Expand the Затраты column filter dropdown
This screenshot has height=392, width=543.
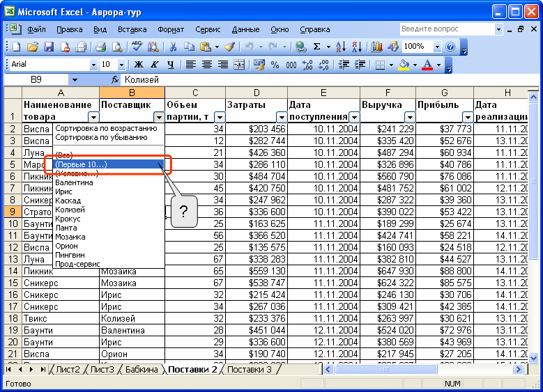281,118
